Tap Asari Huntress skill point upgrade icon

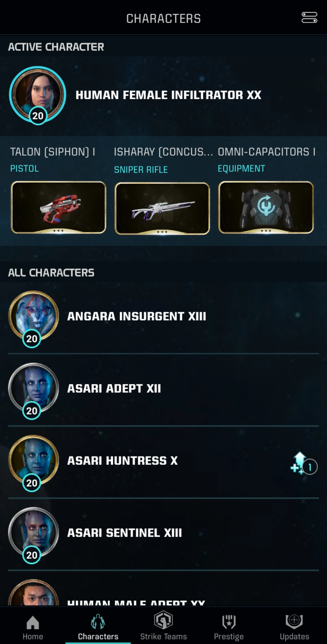[303, 463]
